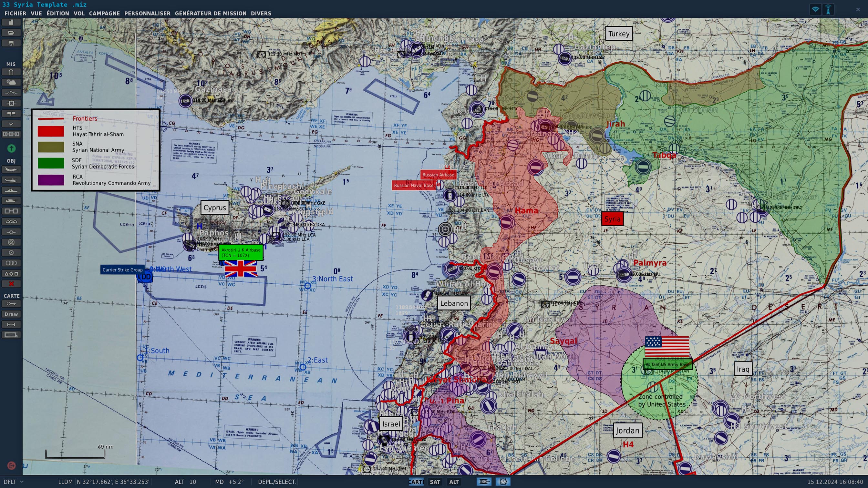Screen dimensions: 868x488
Task: Toggle the unit visibility tank icon
Action: (x=483, y=482)
